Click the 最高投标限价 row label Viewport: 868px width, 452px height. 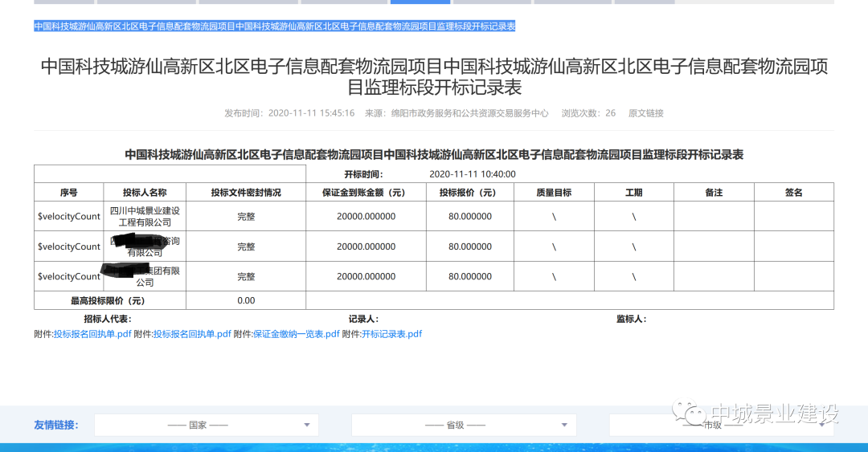pyautogui.click(x=108, y=301)
